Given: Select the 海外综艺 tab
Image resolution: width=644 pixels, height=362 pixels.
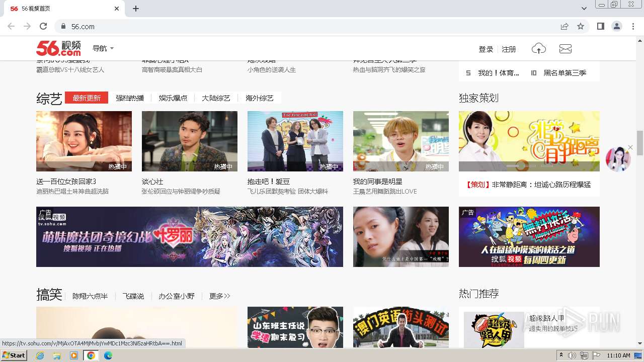Looking at the screenshot, I should click(x=260, y=98).
